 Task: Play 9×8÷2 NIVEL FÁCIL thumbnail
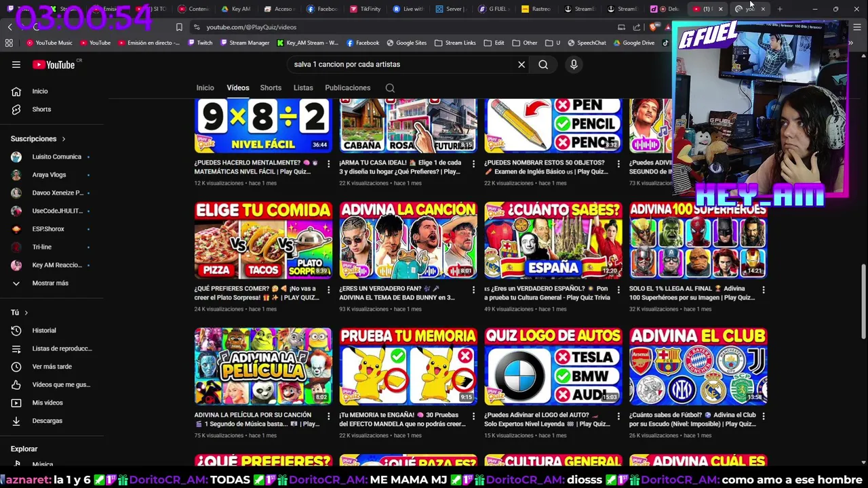263,125
